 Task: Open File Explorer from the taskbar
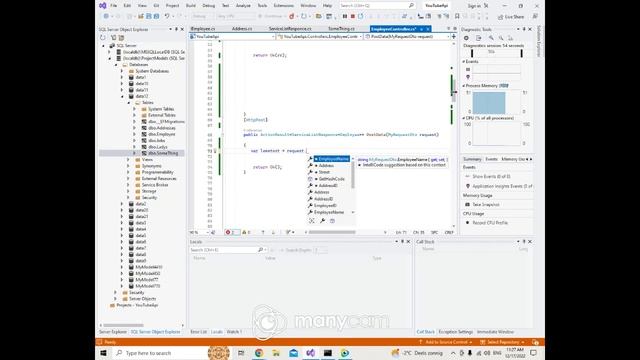coord(276,353)
